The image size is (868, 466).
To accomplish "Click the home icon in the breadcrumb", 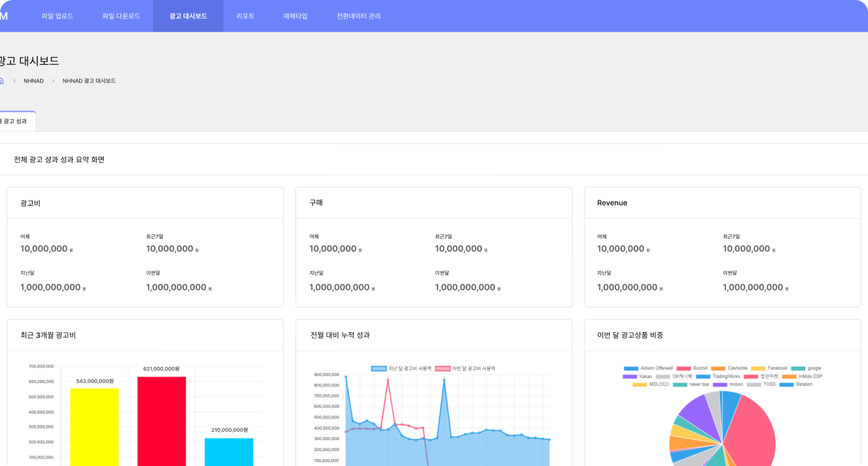I will (2, 81).
